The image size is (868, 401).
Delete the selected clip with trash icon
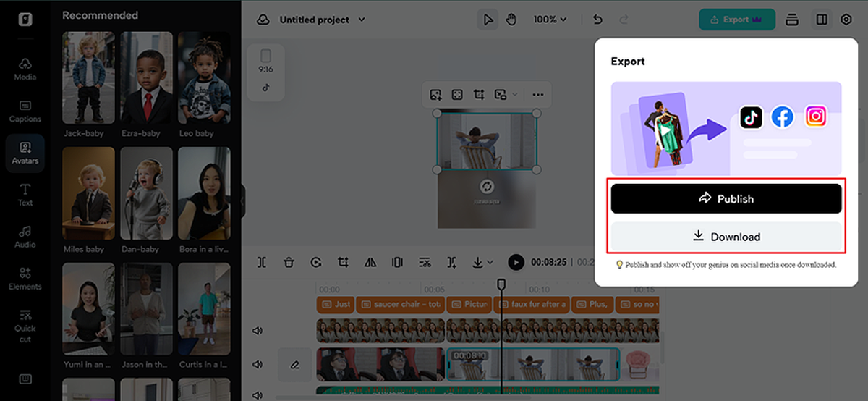pyautogui.click(x=289, y=262)
